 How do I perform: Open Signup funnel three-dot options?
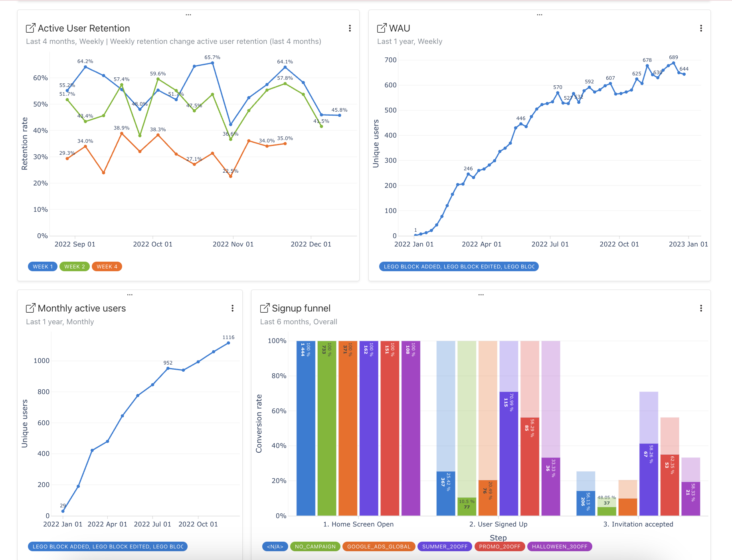point(701,308)
